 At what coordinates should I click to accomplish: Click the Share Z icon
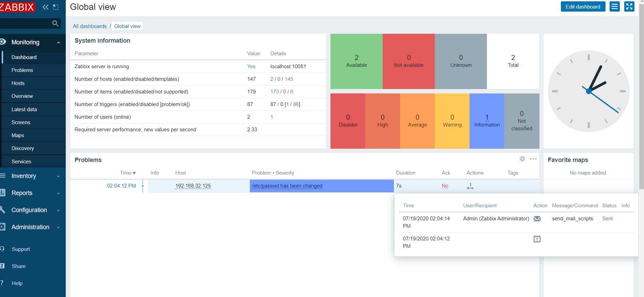coord(2,266)
